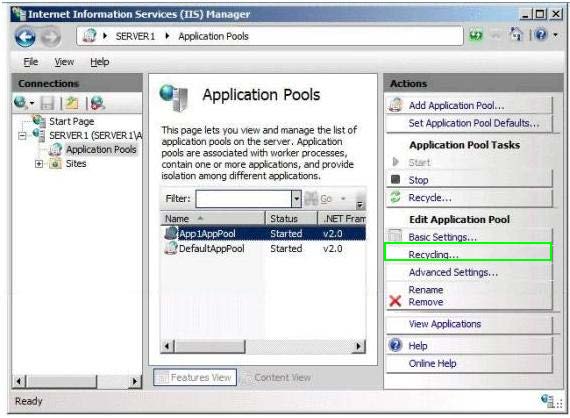Viewport: 570px width, 418px height.
Task: Click the pool list horizontal scrollbar right arrow
Action: click(359, 346)
